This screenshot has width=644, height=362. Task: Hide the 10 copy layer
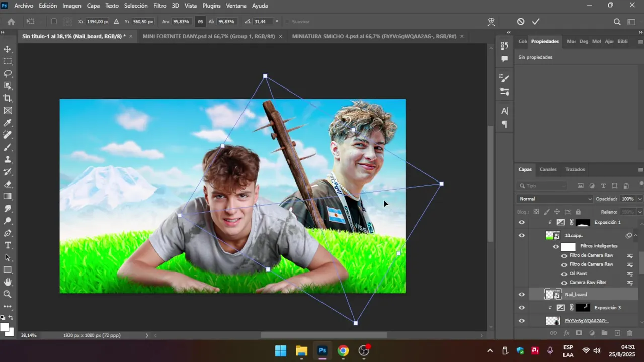[522, 235]
